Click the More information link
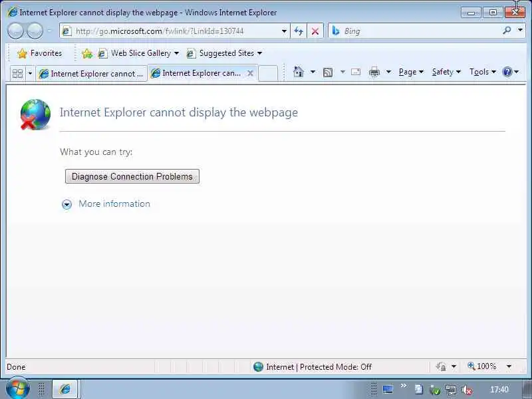Viewport: 532px width, 399px height. 114,204
